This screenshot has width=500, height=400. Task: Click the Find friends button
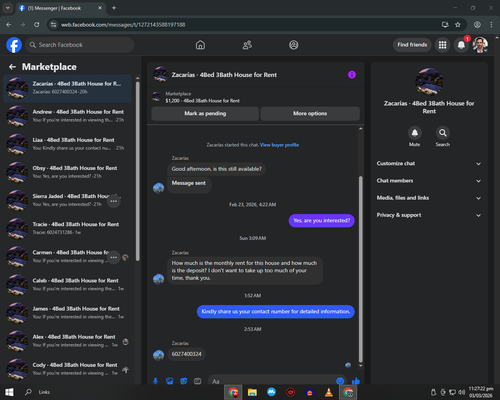[412, 45]
